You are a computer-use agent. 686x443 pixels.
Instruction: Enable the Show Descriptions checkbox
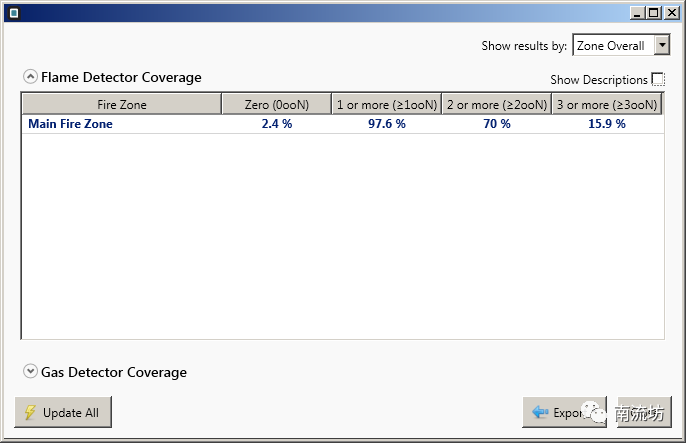click(x=658, y=79)
